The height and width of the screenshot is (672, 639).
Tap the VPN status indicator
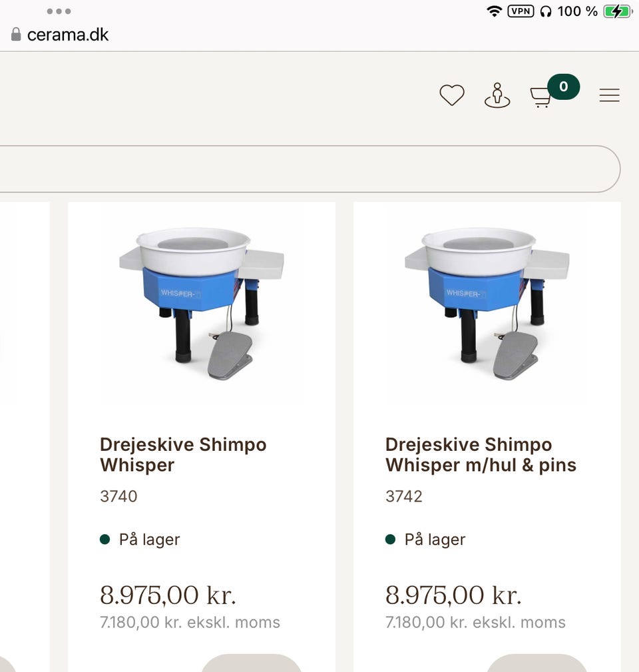pyautogui.click(x=521, y=11)
